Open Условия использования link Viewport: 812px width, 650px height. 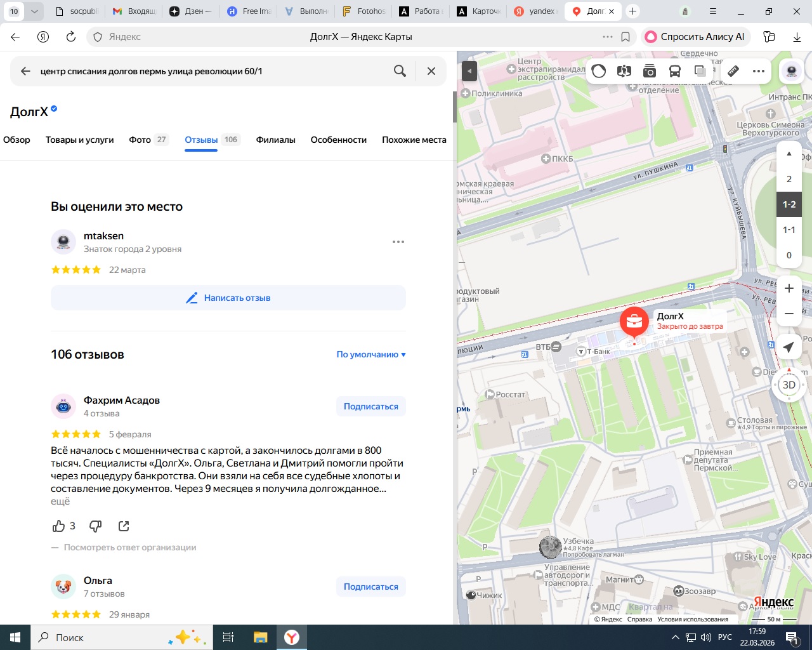tap(693, 619)
